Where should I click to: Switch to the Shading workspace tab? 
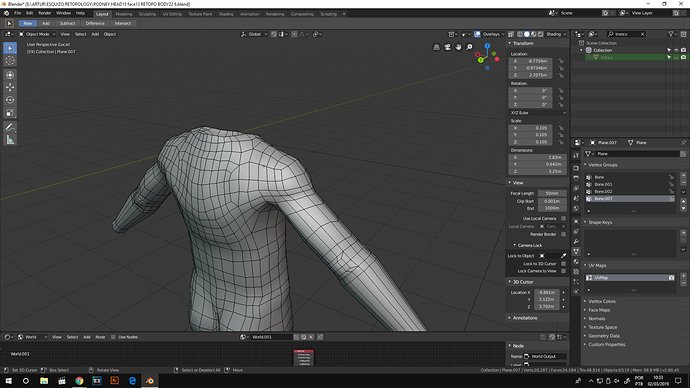226,14
